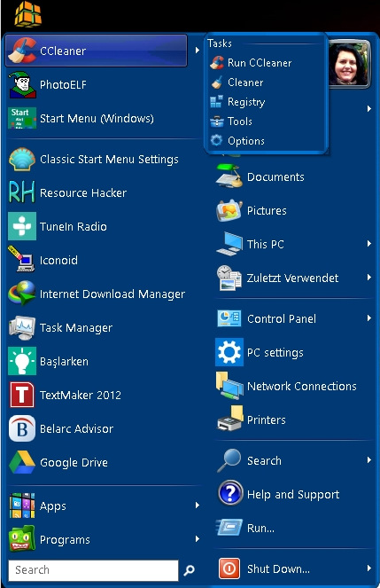
Task: Click the Help and Support question icon
Action: [230, 493]
